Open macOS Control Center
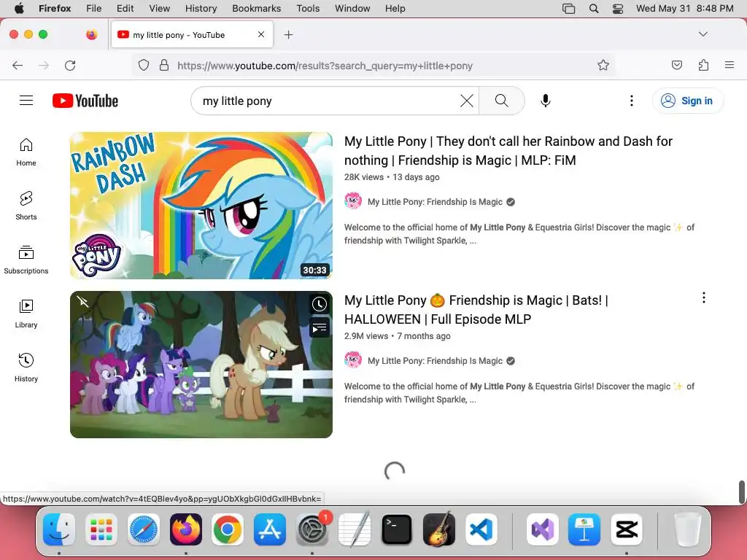The width and height of the screenshot is (747, 560). [618, 8]
